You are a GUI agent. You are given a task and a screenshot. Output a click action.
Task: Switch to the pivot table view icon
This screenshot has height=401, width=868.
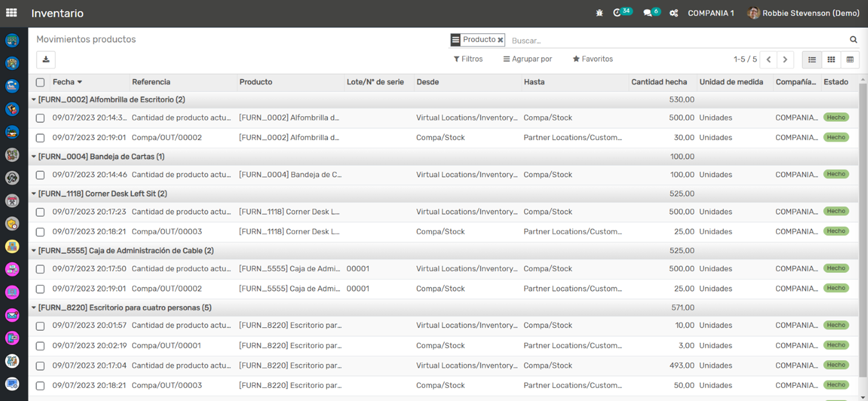850,59
